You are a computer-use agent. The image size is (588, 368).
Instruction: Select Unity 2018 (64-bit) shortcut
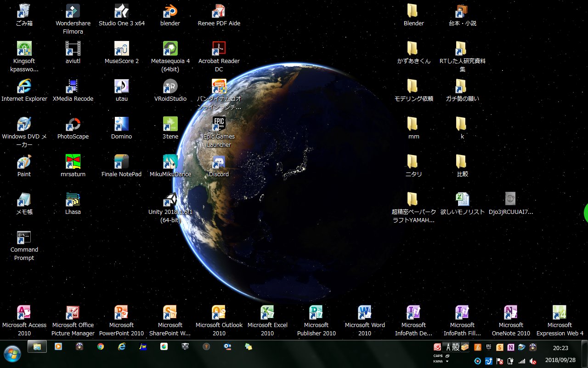tap(170, 207)
